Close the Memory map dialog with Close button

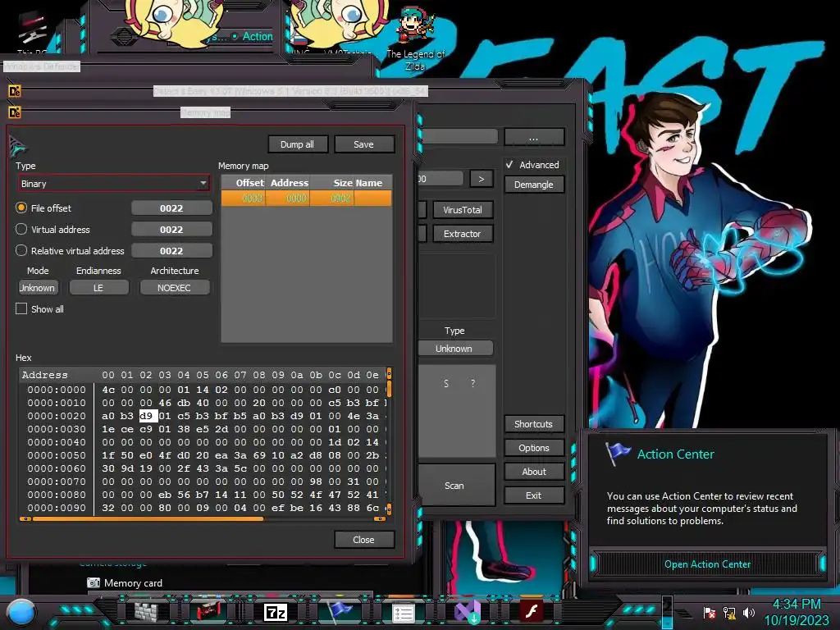[363, 540]
